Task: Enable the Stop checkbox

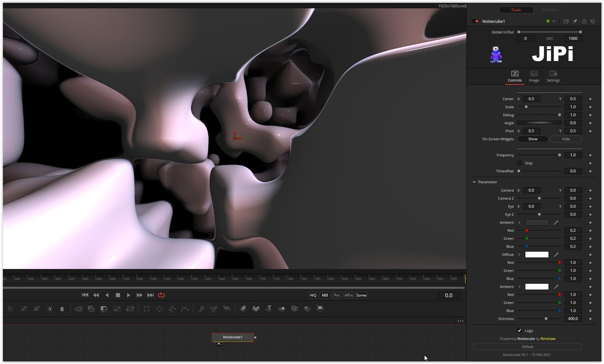Action: pyautogui.click(x=520, y=163)
